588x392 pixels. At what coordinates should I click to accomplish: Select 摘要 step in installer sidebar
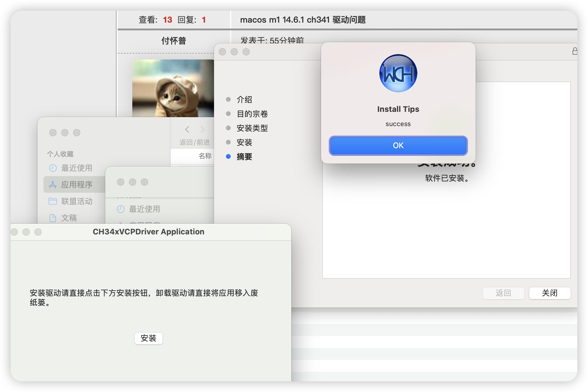pyautogui.click(x=244, y=156)
